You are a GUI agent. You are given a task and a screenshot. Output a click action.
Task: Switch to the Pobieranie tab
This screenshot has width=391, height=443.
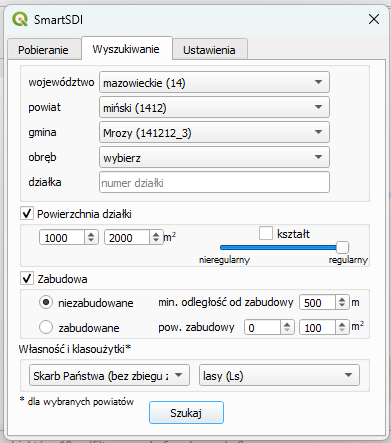pos(43,50)
